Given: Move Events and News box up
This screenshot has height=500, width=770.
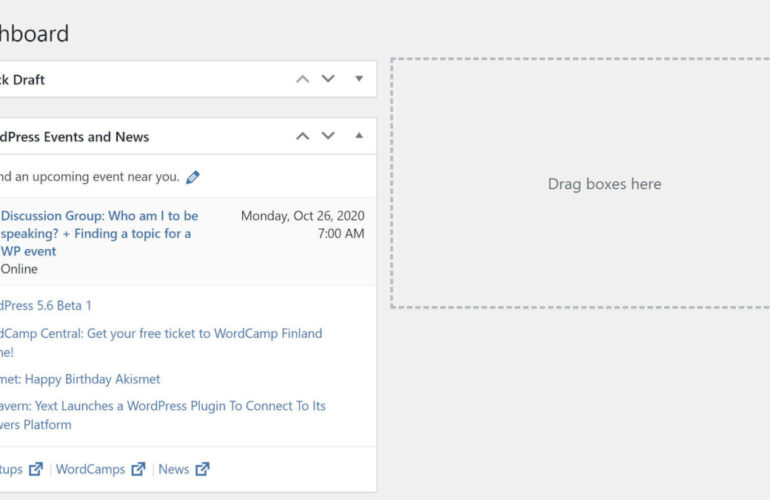Looking at the screenshot, I should [x=303, y=136].
